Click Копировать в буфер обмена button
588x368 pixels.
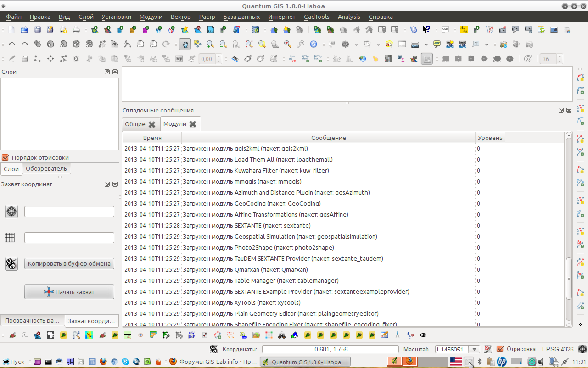tap(69, 264)
